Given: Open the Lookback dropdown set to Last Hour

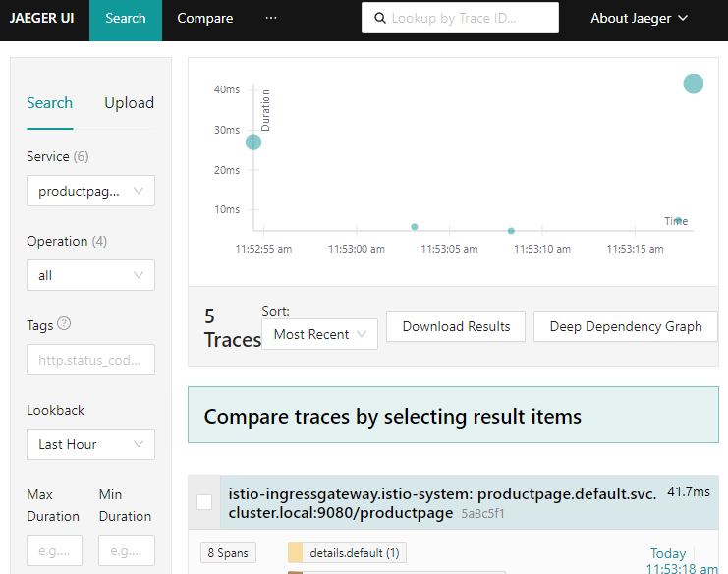Looking at the screenshot, I should pos(90,444).
